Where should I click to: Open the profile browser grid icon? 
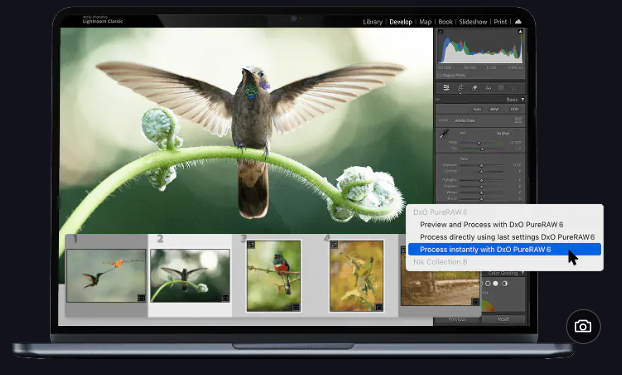coord(518,120)
